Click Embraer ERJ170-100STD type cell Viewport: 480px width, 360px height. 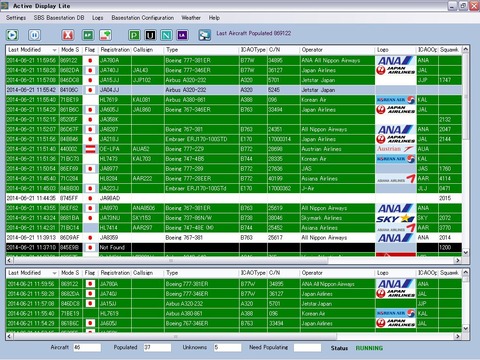pyautogui.click(x=202, y=139)
